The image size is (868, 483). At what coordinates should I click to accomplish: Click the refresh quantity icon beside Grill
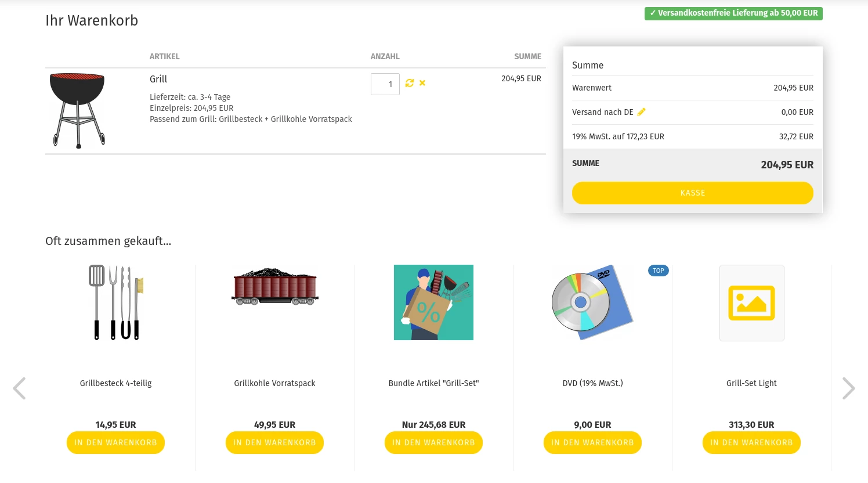(410, 83)
